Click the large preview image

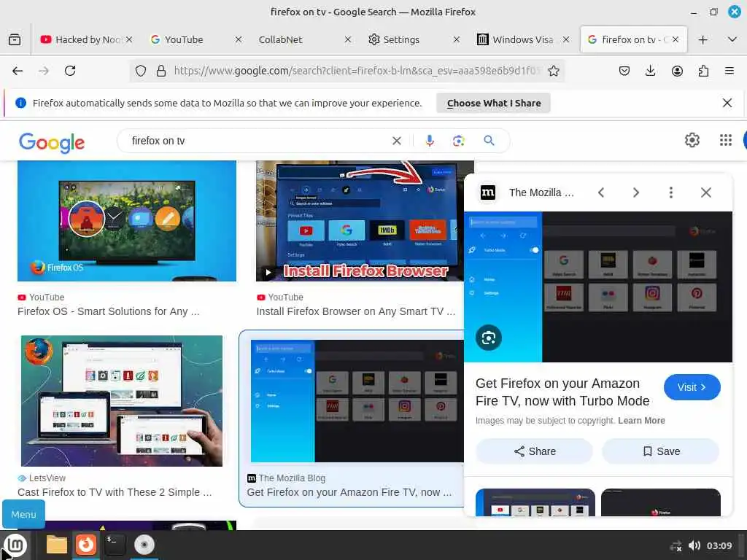(x=598, y=287)
